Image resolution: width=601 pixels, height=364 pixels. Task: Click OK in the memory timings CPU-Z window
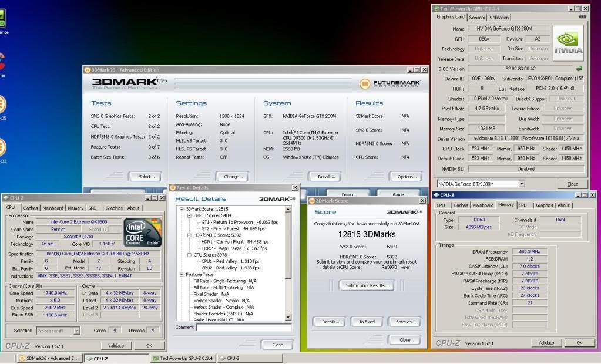coord(579,343)
